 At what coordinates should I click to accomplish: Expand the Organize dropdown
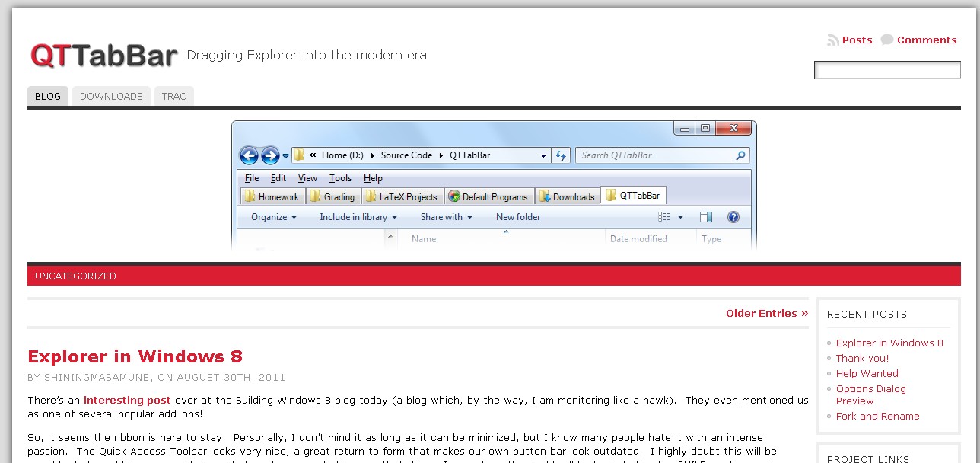[274, 217]
